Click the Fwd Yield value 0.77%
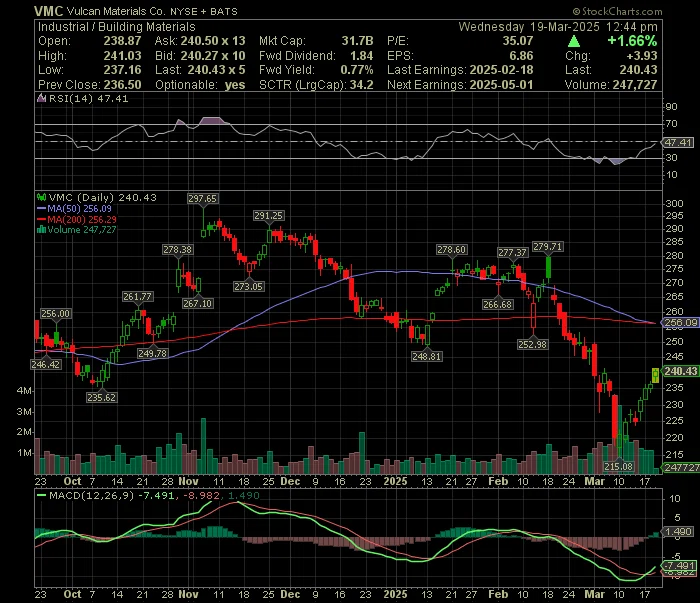 (x=357, y=70)
